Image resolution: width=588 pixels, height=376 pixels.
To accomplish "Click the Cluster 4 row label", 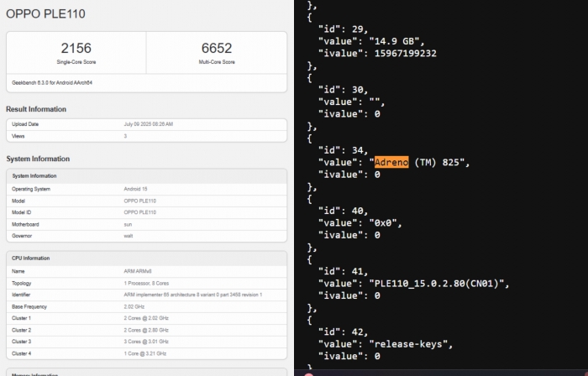I will click(21, 353).
